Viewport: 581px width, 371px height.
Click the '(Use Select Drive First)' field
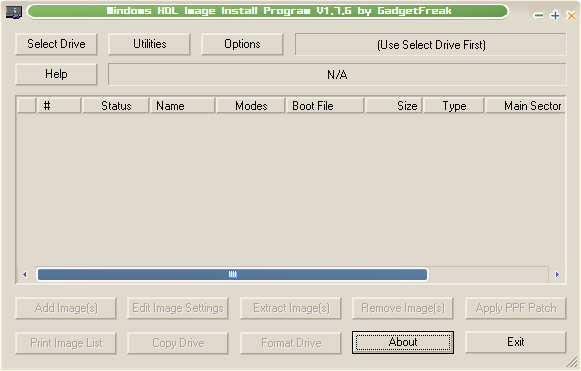(431, 44)
